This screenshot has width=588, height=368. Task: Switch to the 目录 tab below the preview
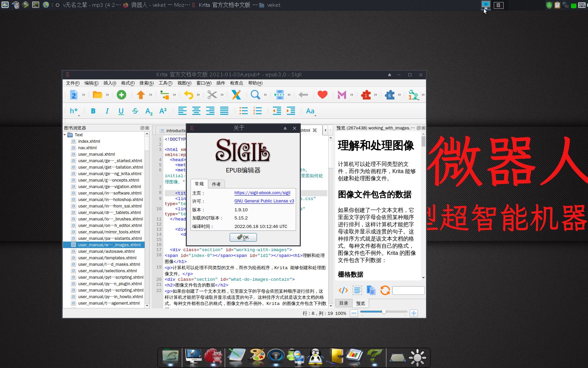tap(344, 303)
